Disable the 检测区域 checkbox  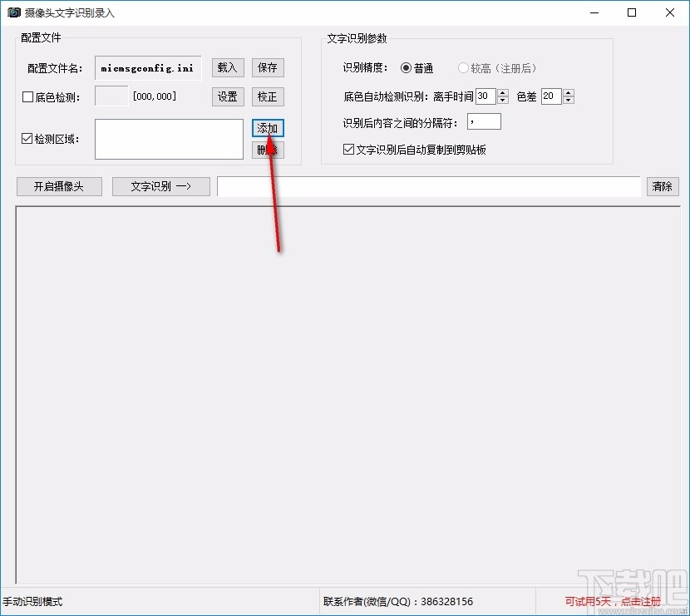coord(25,139)
